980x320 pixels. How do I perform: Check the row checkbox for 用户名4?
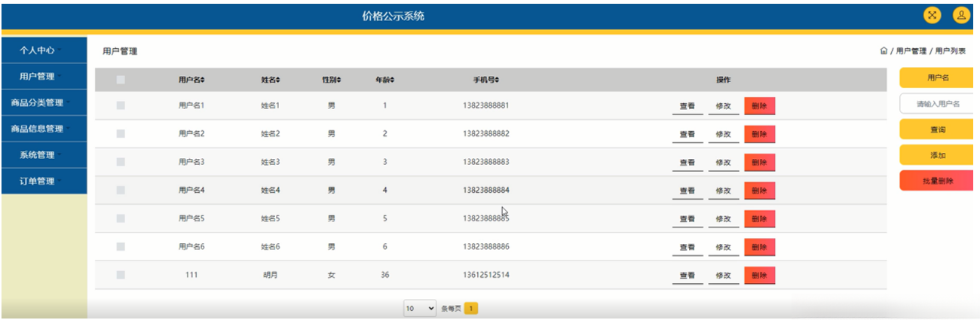tap(121, 190)
